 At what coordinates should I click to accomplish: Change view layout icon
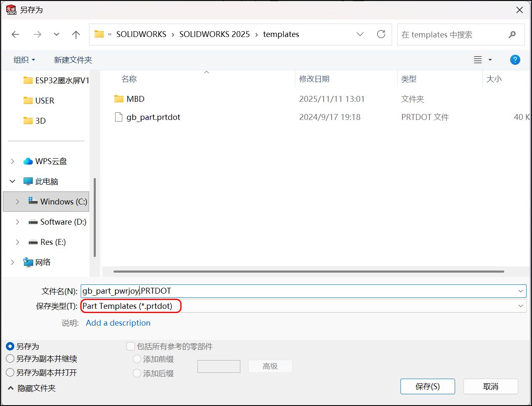click(478, 60)
